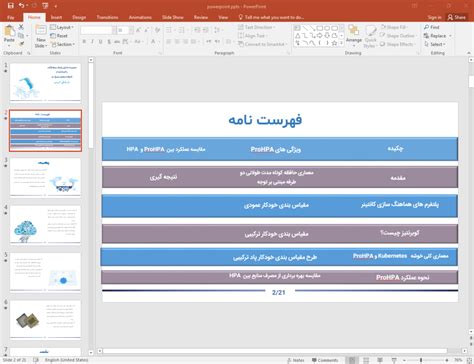Switch to the Animations tab
Viewport: 474px width, 364px height.
point(140,17)
